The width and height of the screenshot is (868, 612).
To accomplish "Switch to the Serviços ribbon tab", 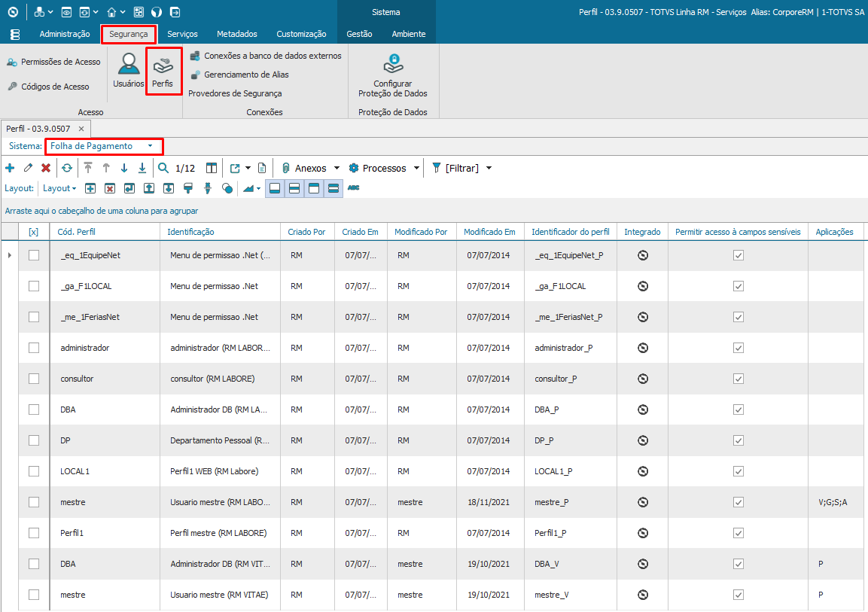I will (182, 34).
